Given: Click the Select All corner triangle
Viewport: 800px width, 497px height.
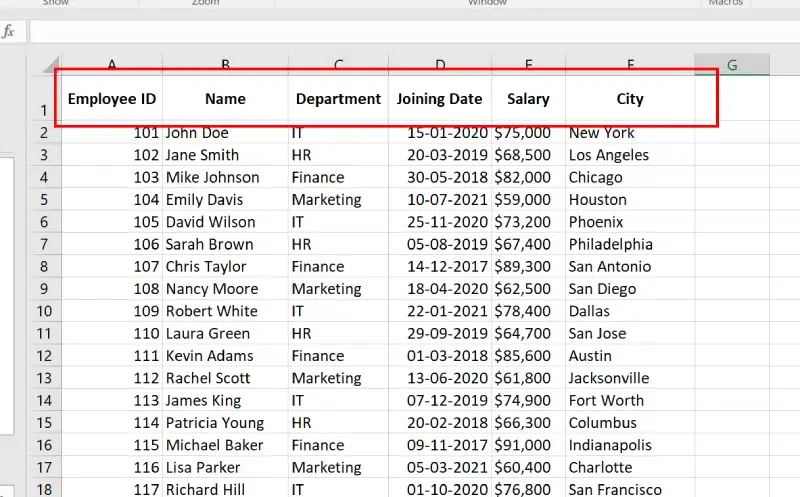Looking at the screenshot, I should 45,67.
